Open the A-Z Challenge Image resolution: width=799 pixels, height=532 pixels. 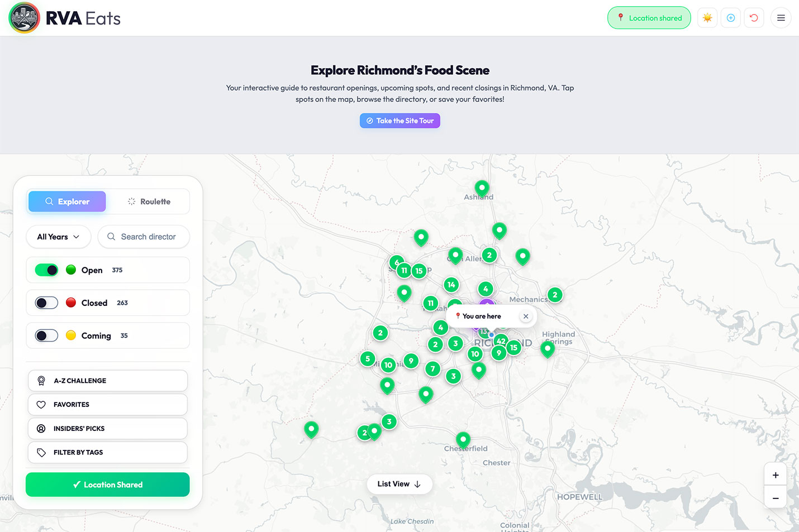(x=108, y=381)
